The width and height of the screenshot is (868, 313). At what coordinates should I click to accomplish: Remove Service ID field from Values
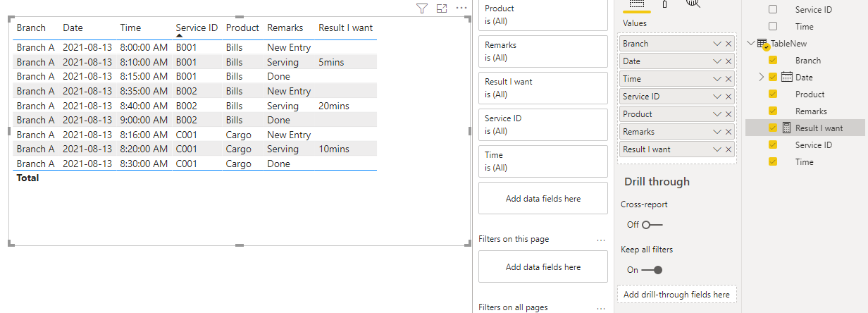pyautogui.click(x=728, y=97)
